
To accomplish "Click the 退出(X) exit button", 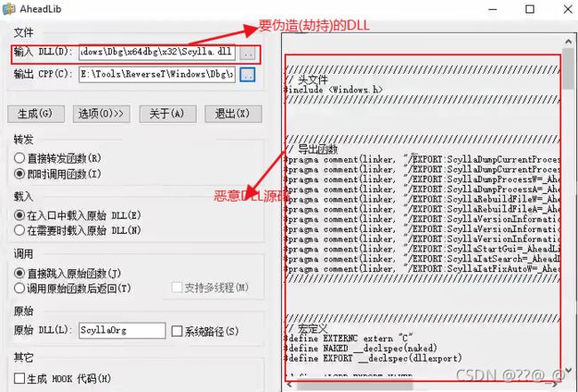I will pyautogui.click(x=233, y=114).
